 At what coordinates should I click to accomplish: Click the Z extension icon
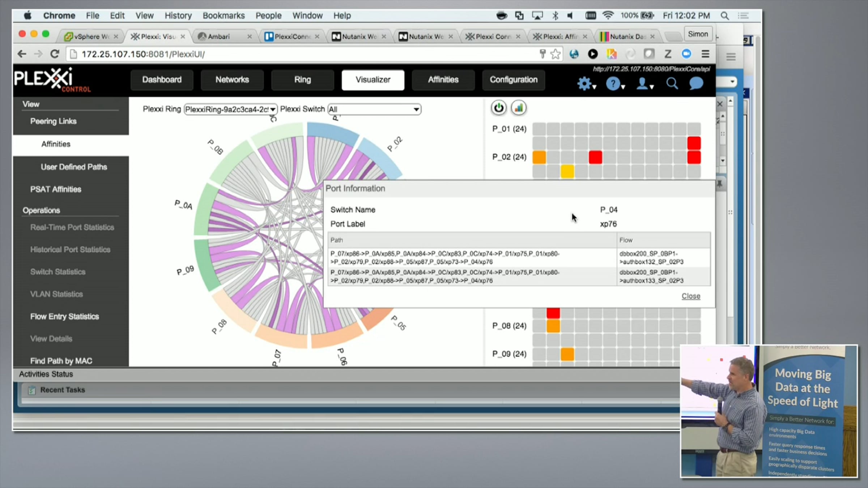[x=668, y=54]
